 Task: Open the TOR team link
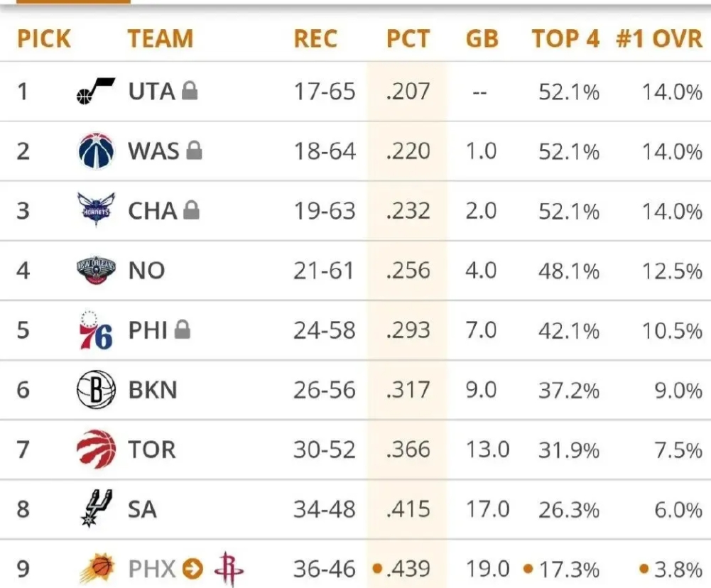pyautogui.click(x=151, y=450)
